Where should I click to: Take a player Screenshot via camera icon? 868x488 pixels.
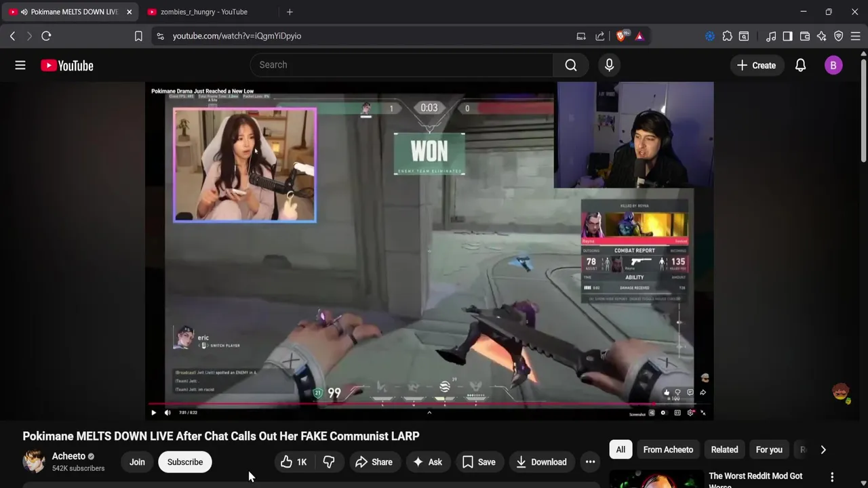(652, 413)
